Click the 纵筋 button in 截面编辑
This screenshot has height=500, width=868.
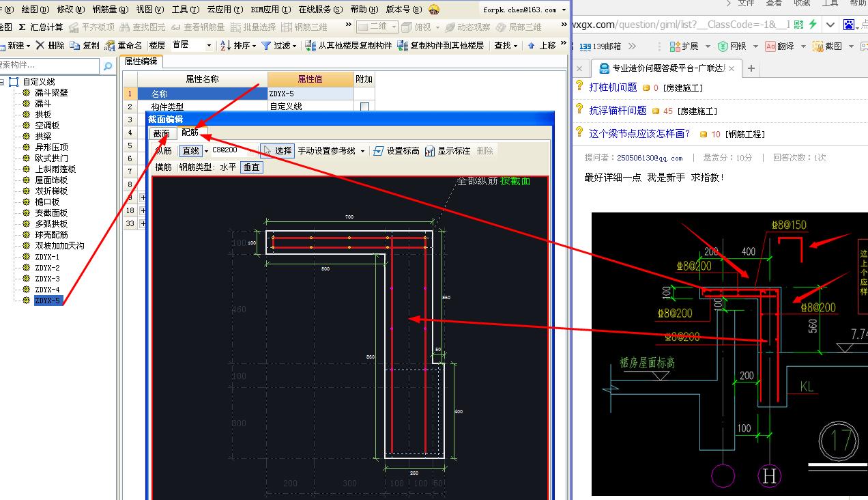(164, 151)
